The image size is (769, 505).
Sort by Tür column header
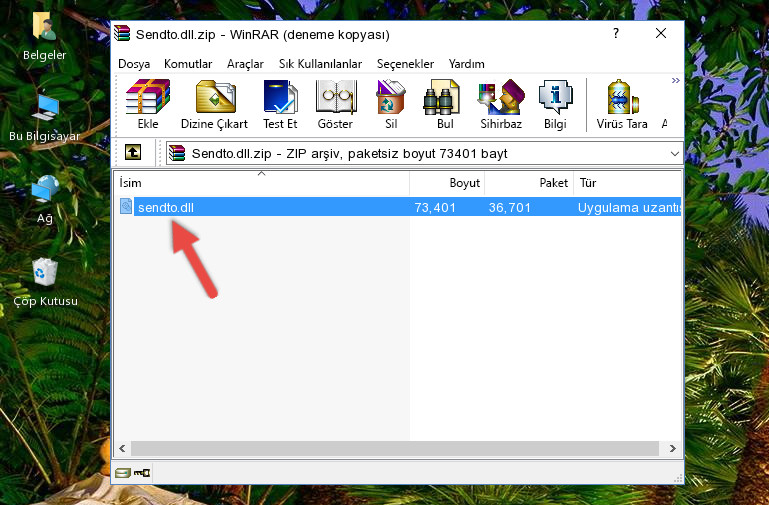point(628,182)
